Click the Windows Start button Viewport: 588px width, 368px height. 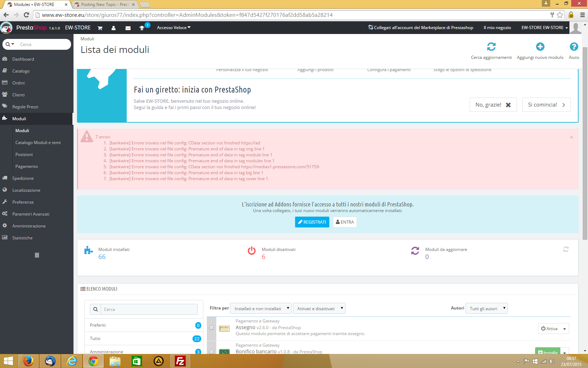[8, 361]
